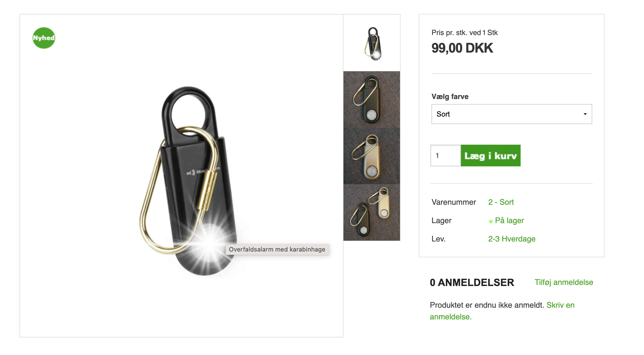Viewport: 644px width, 355px height.
Task: Add the product with Læg i kurv
Action: tap(491, 156)
